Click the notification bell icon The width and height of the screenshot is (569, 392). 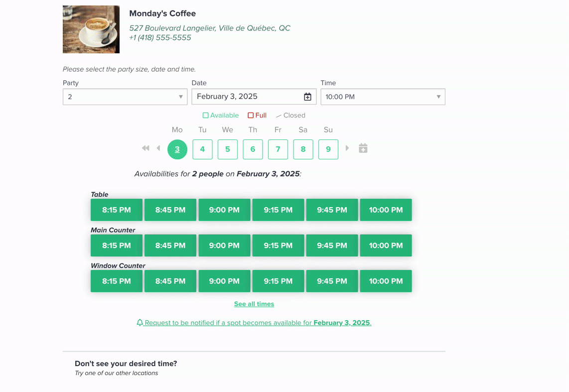(140, 323)
